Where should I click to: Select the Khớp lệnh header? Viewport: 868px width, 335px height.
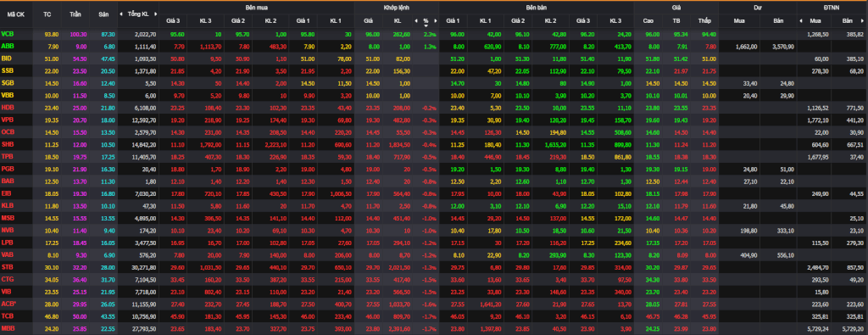pos(397,8)
